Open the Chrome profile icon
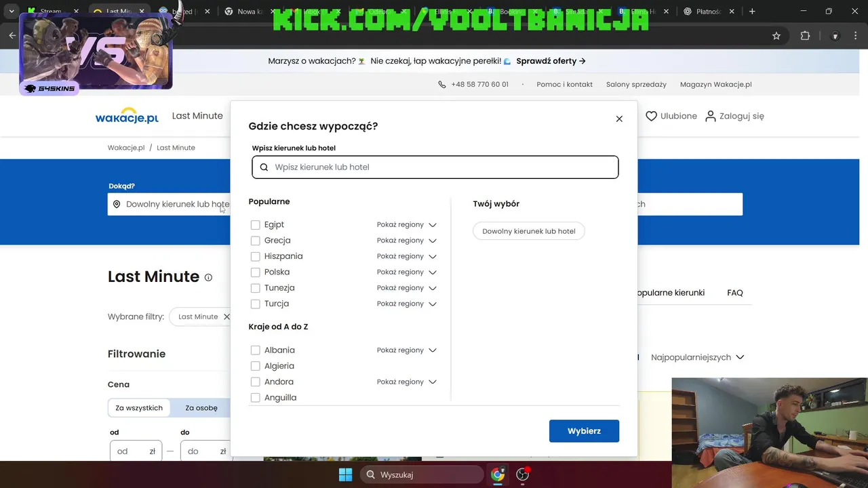The width and height of the screenshot is (868, 488). point(835,36)
